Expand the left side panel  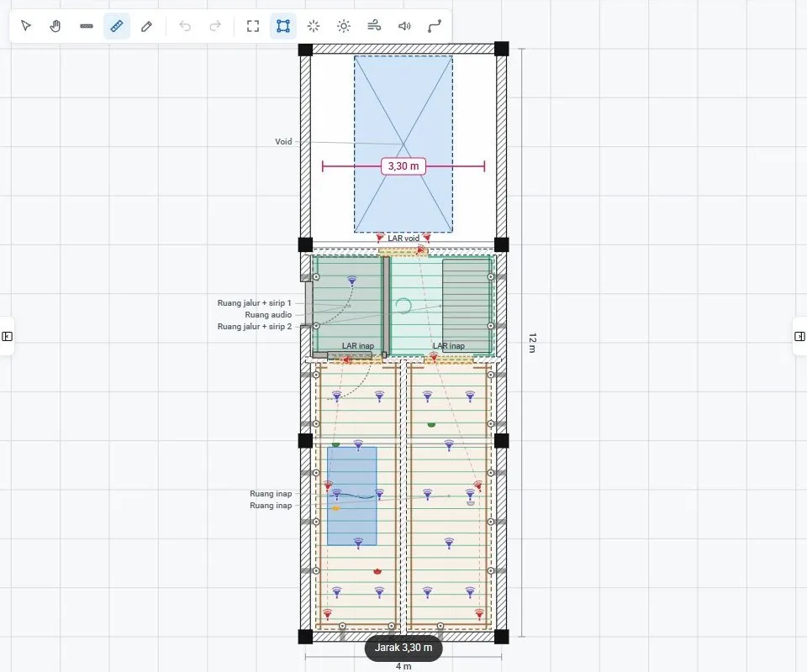point(7,336)
